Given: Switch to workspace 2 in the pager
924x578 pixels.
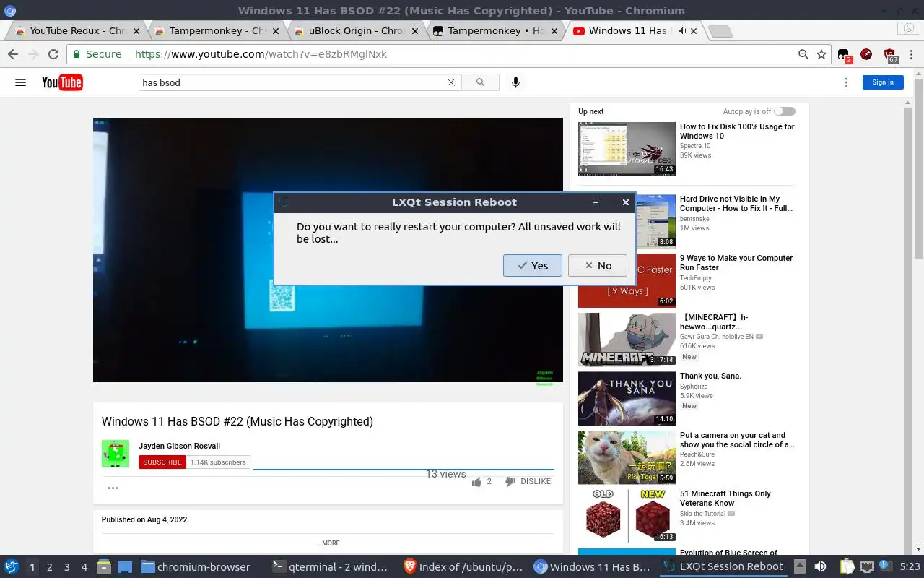Looking at the screenshot, I should (x=49, y=567).
